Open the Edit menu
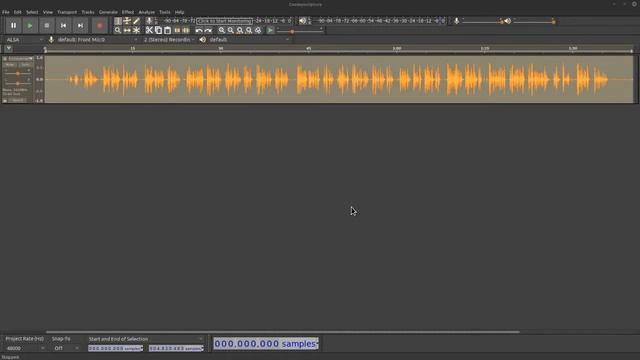Image resolution: width=640 pixels, height=360 pixels. click(x=18, y=12)
